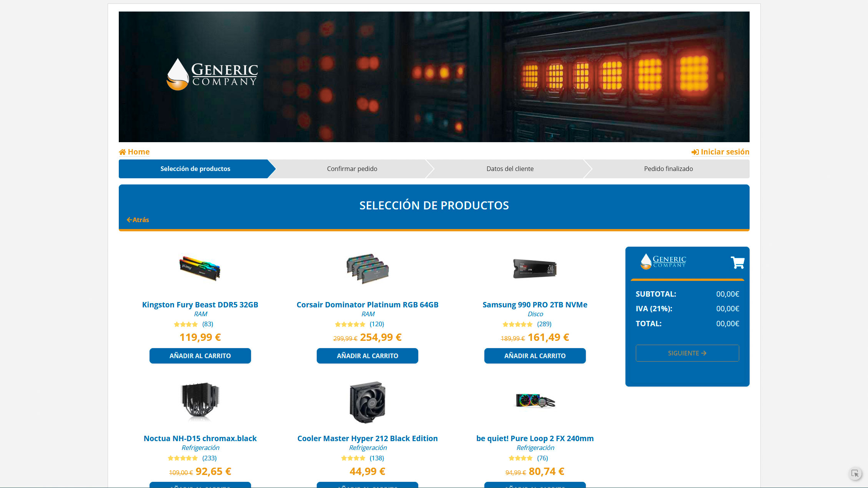
Task: Open the Home link
Action: click(x=138, y=151)
